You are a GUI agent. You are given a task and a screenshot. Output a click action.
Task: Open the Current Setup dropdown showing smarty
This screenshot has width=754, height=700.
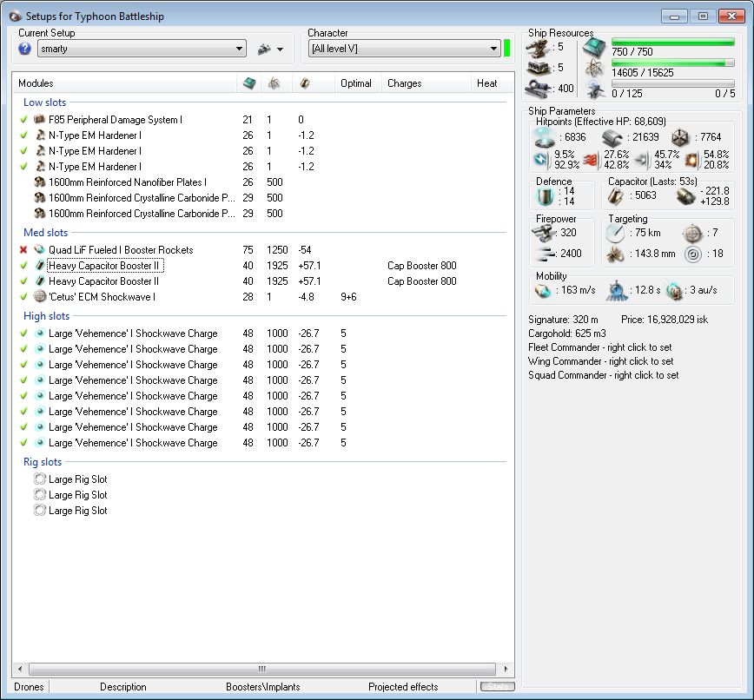pos(142,50)
